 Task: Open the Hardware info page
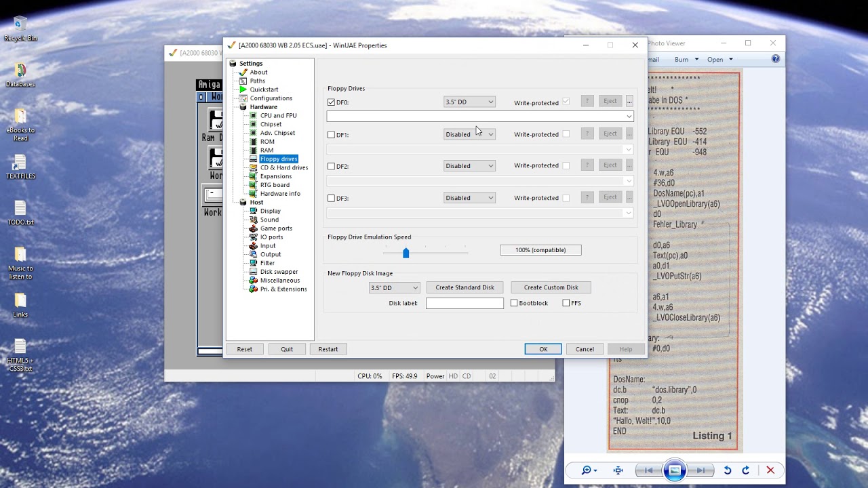pos(280,194)
